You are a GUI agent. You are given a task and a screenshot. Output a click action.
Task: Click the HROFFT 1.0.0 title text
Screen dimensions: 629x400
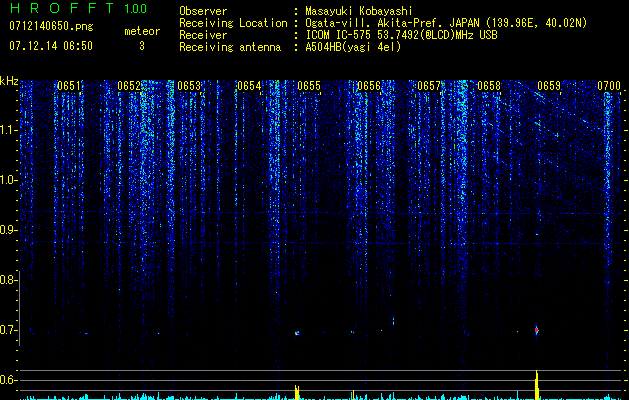(x=78, y=8)
